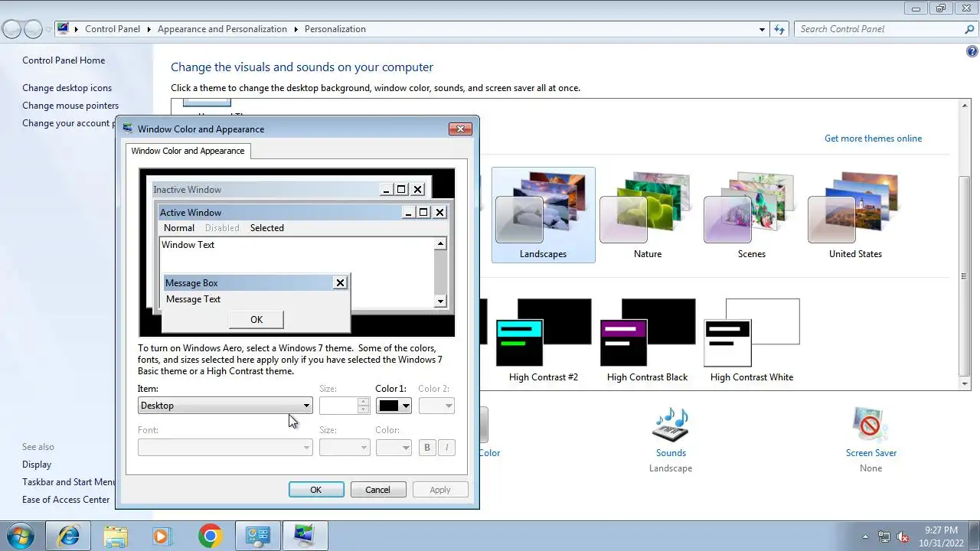This screenshot has height=551, width=980.
Task: Click Personalization in the breadcrumb
Action: pos(335,29)
